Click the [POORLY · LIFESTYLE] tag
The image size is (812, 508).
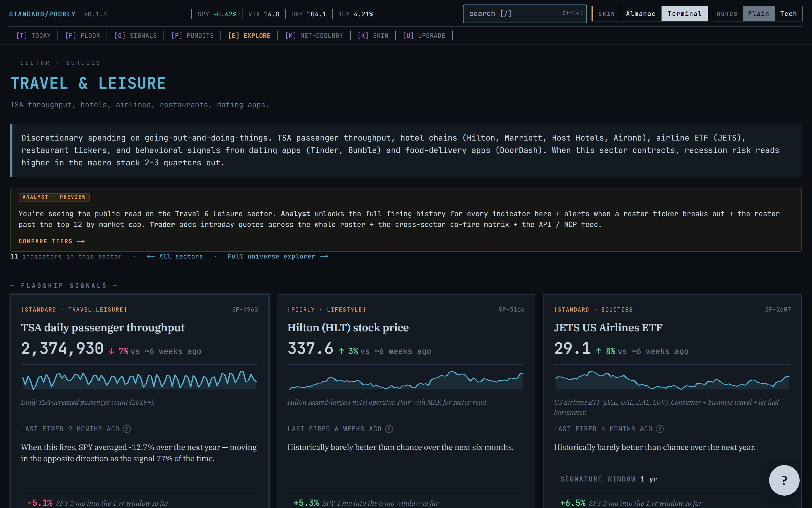coord(326,309)
